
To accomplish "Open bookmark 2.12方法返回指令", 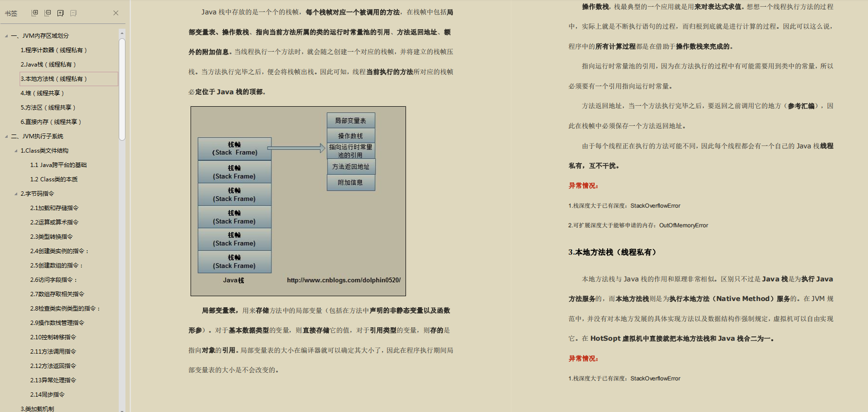I will [53, 366].
